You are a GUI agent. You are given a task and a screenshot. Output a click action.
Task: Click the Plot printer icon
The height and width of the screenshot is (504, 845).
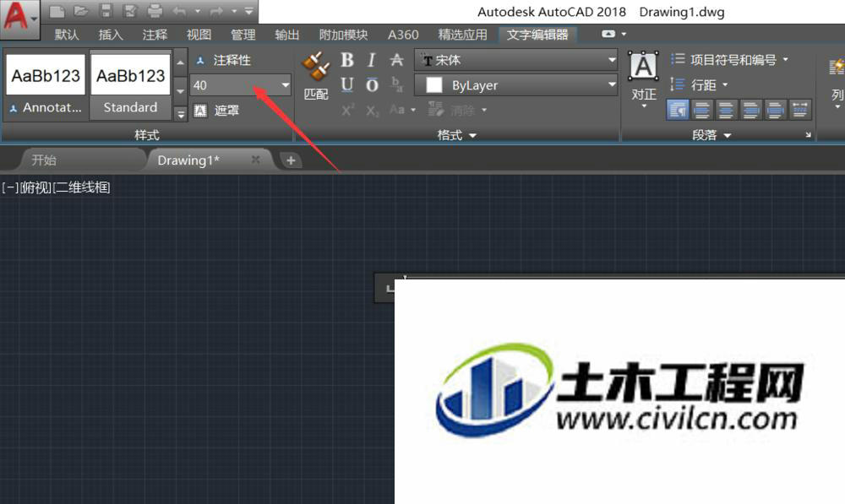click(155, 11)
